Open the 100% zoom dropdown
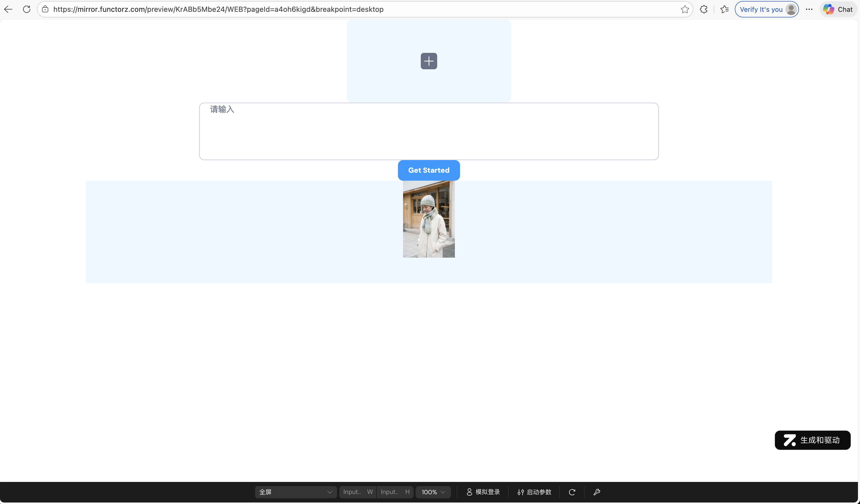 click(x=433, y=492)
